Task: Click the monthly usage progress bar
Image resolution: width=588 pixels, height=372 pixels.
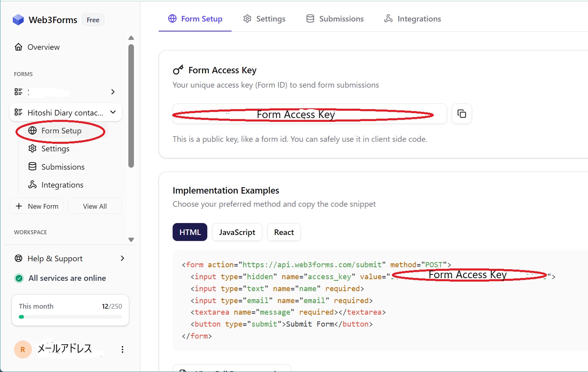Action: 70,317
